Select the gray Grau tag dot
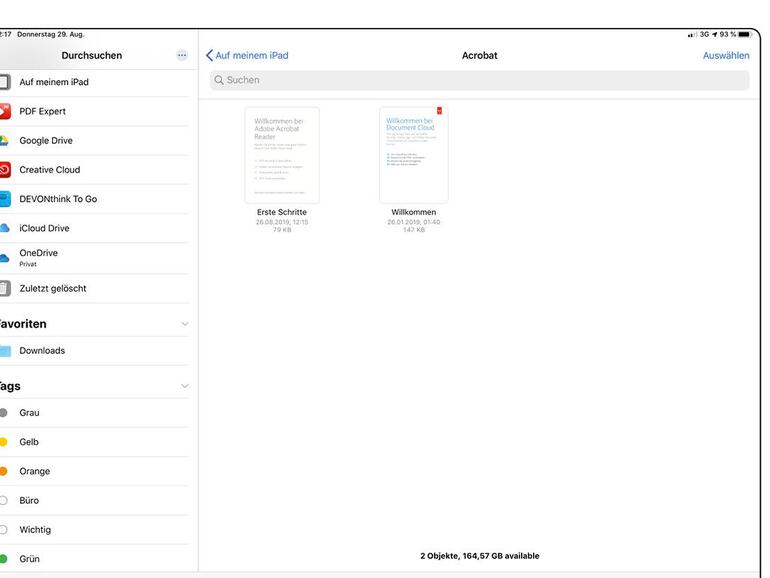The image size is (770, 578). 3,413
